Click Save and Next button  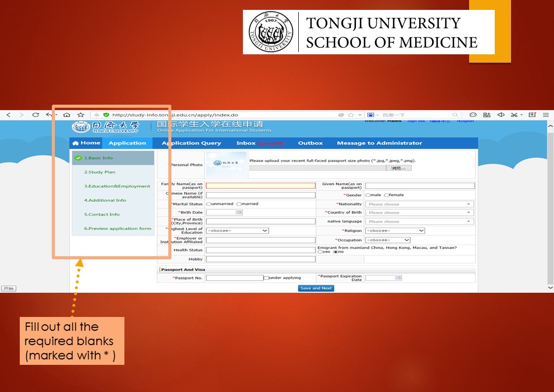click(x=316, y=288)
